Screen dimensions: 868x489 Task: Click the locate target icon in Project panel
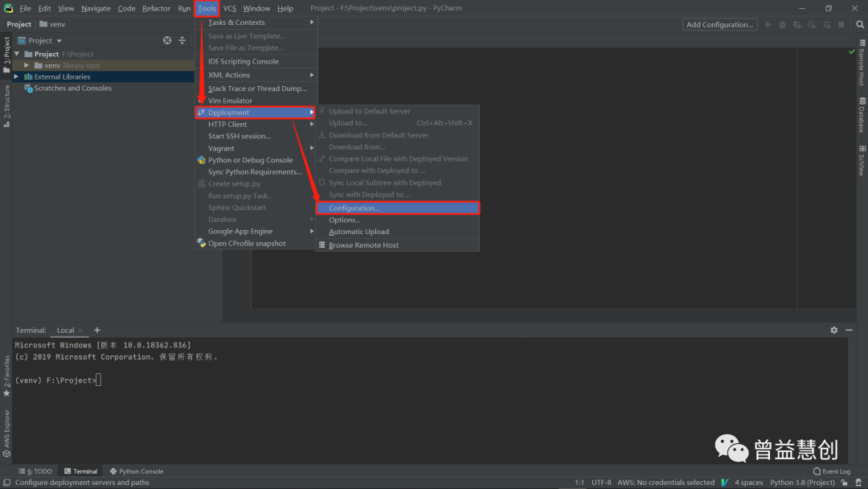click(167, 40)
